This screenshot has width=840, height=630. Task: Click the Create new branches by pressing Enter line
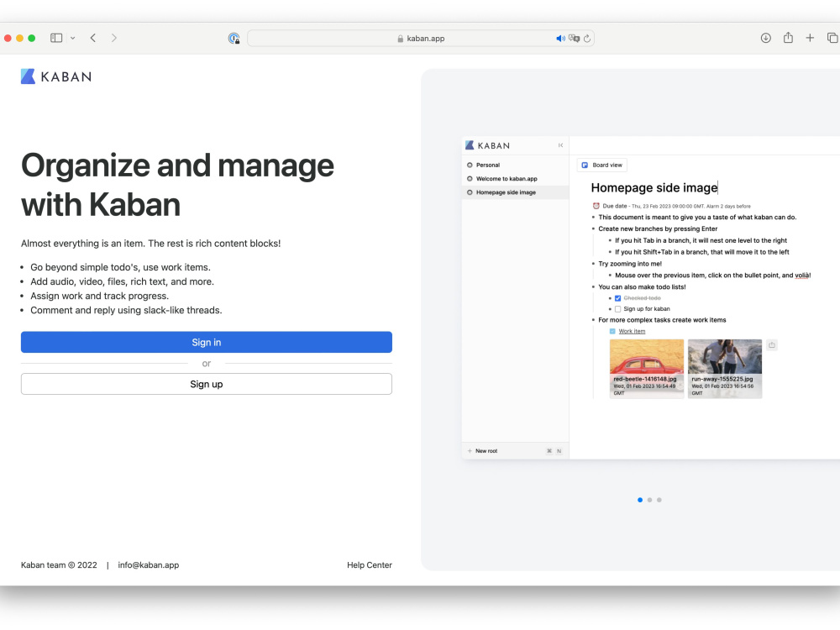click(x=658, y=228)
